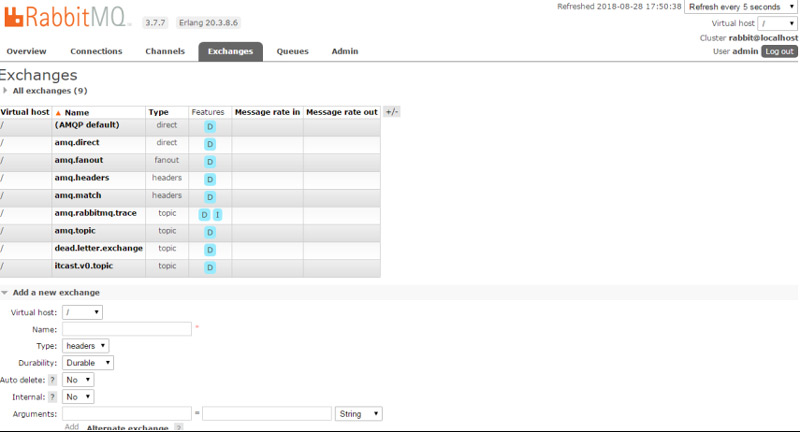Switch to the Connections tab

(96, 52)
